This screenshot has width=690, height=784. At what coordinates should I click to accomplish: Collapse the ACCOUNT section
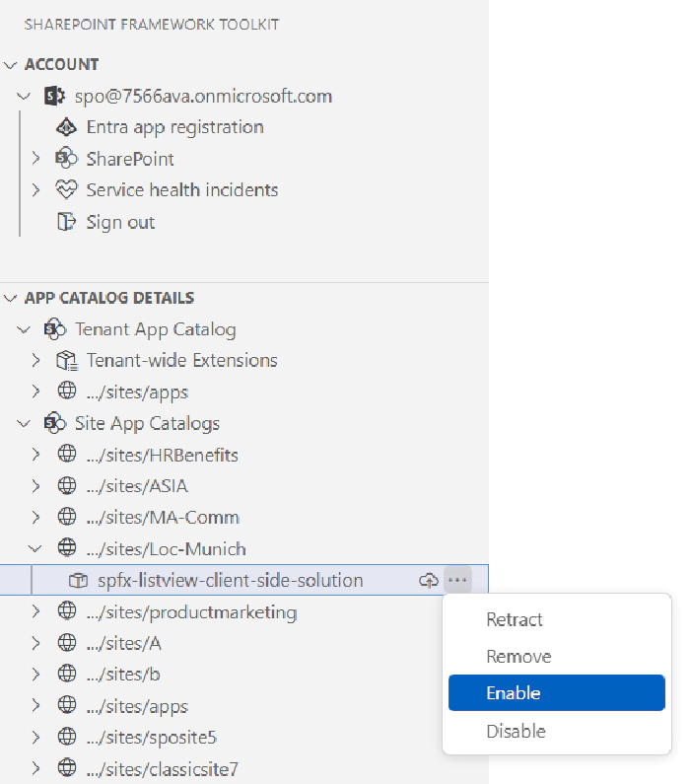click(11, 65)
